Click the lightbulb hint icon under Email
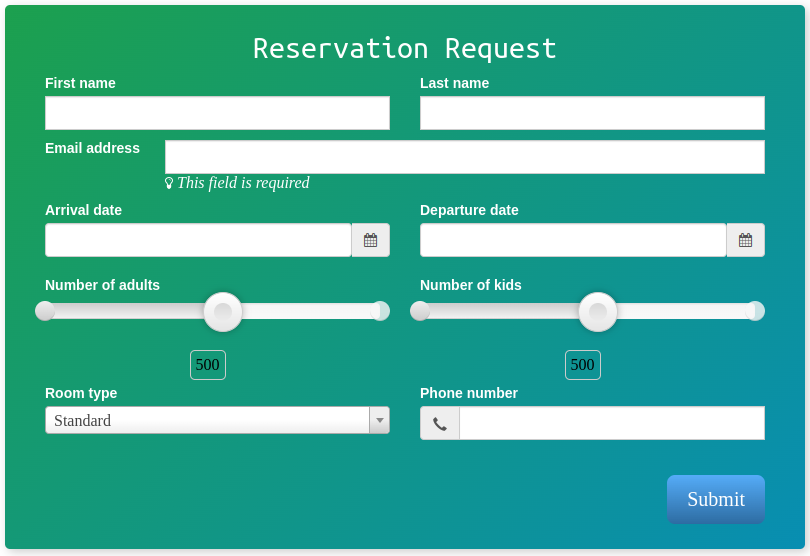The width and height of the screenshot is (810, 556). click(169, 183)
